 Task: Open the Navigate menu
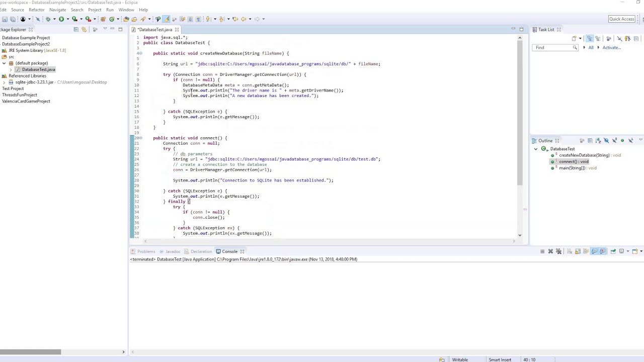[x=58, y=10]
